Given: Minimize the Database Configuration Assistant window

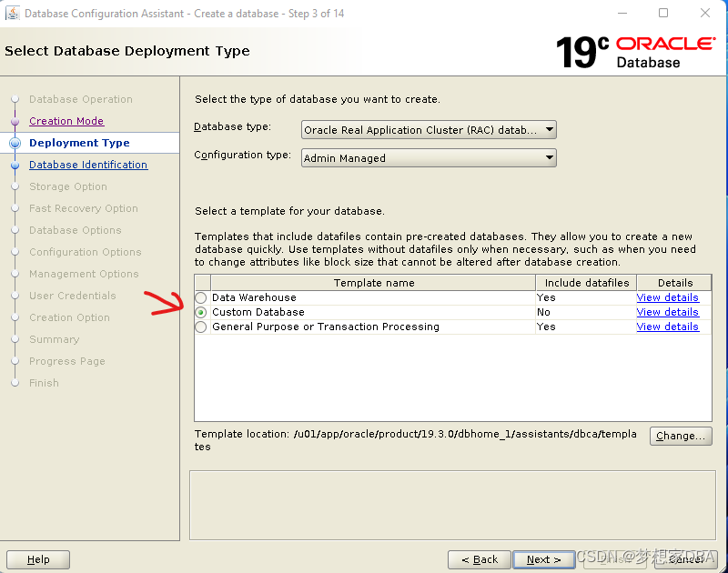Looking at the screenshot, I should 622,13.
